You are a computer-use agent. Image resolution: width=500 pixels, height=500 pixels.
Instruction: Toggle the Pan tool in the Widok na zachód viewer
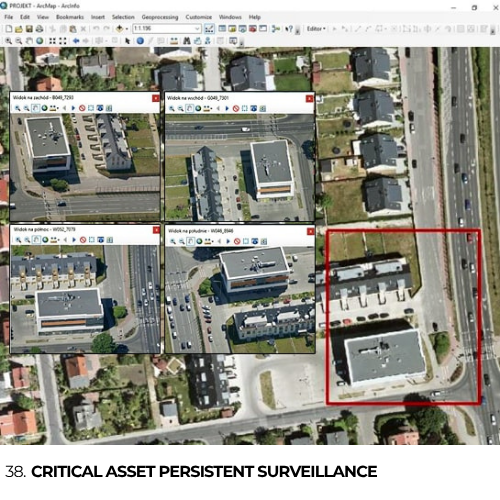(35, 108)
